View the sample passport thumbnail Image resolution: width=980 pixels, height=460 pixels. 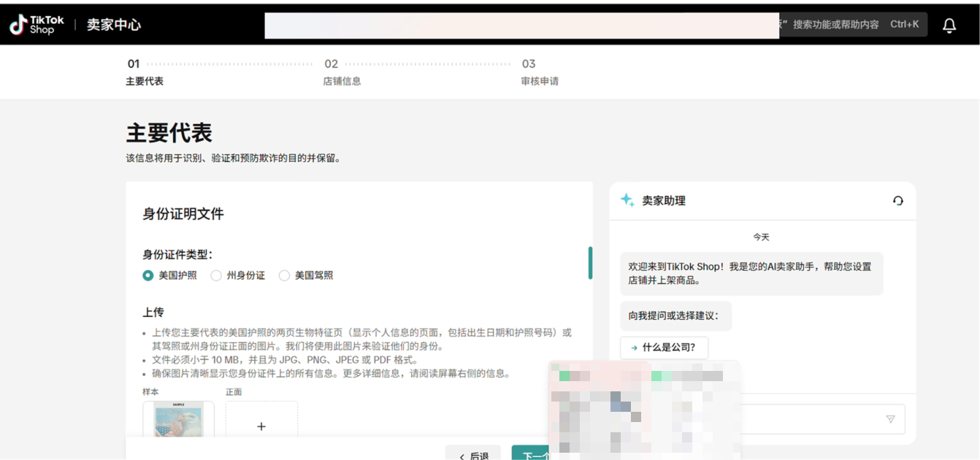[x=178, y=420]
